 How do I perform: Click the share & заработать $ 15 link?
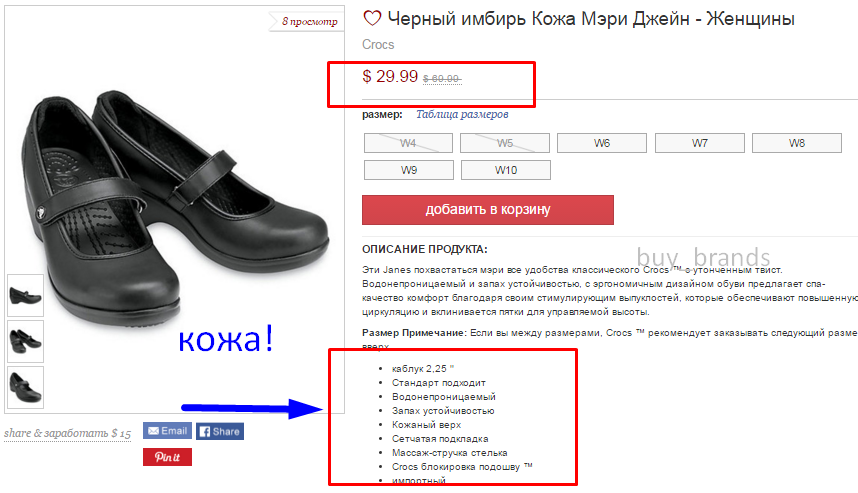[x=67, y=433]
